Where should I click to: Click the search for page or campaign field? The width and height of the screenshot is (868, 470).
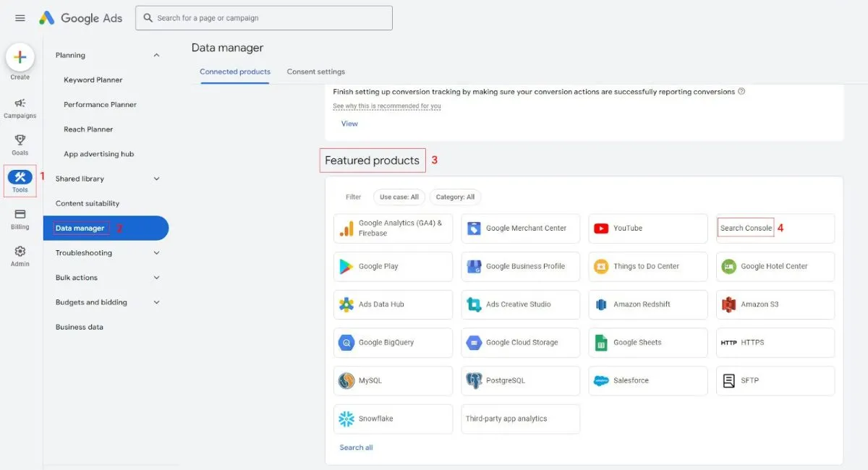tap(264, 18)
